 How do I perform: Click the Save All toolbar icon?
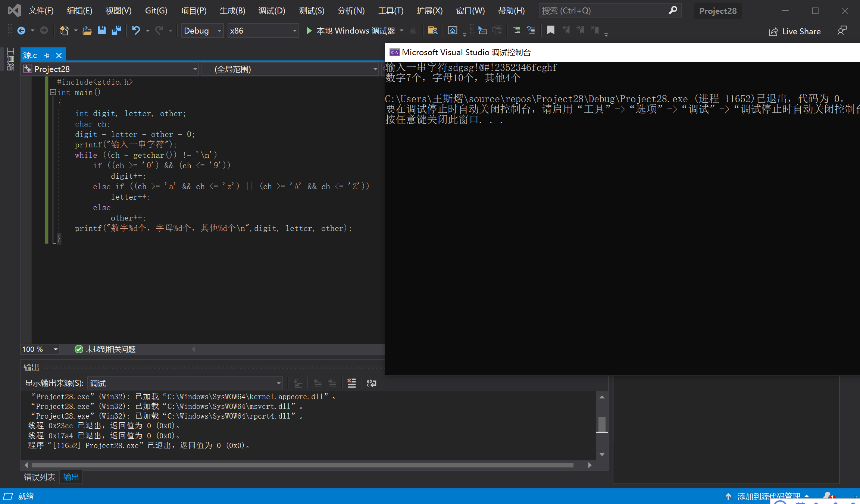[x=116, y=31]
